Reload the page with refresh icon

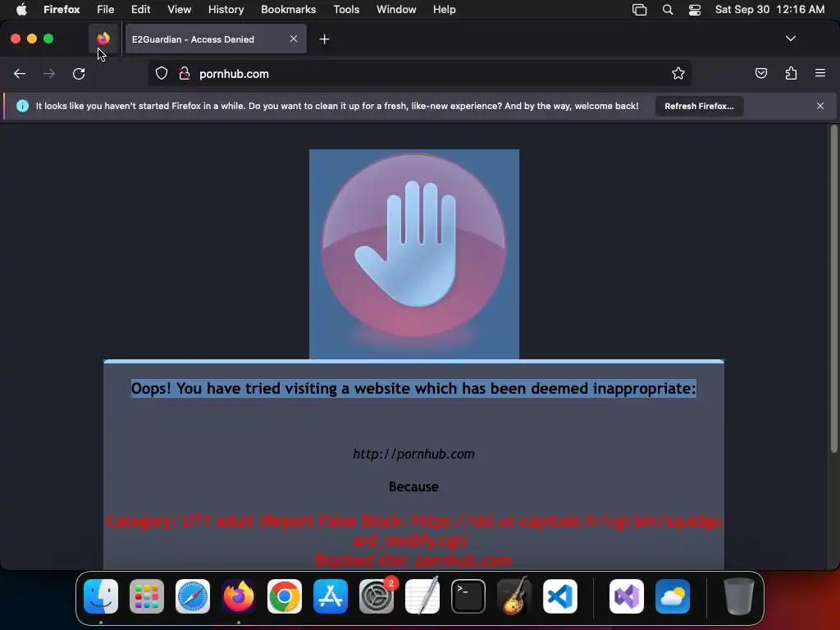(x=79, y=74)
